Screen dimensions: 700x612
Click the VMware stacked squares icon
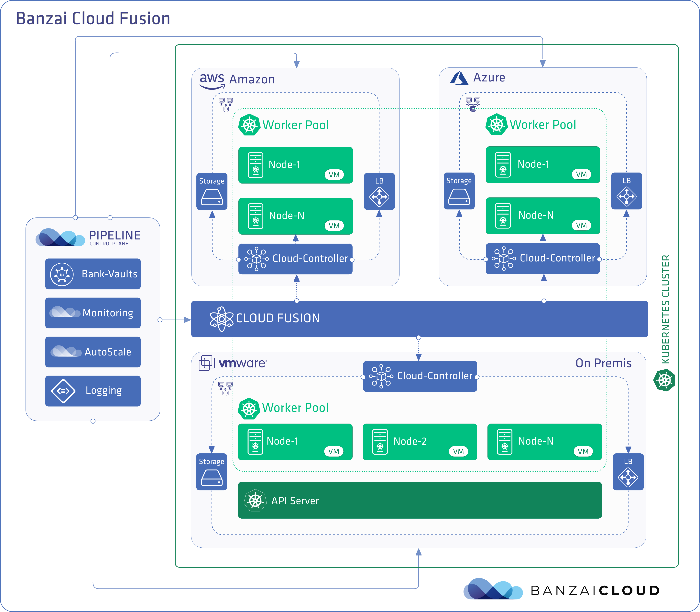(207, 363)
